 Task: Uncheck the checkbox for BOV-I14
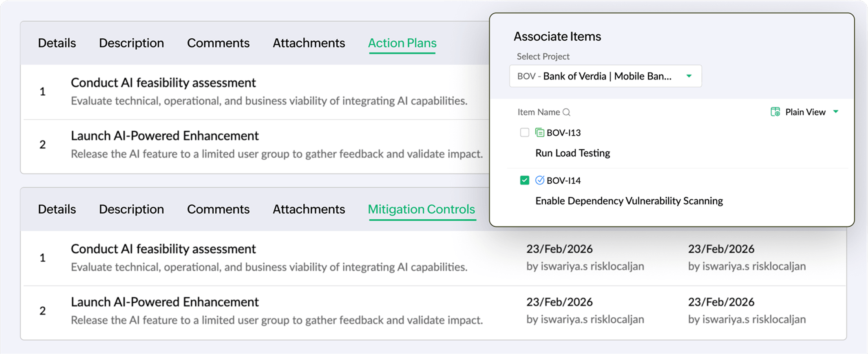(524, 180)
